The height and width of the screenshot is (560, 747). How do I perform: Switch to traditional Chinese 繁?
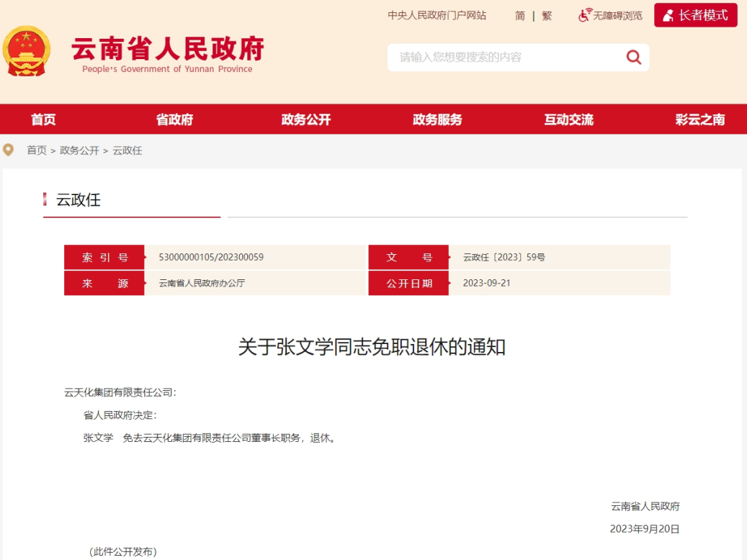tap(547, 16)
